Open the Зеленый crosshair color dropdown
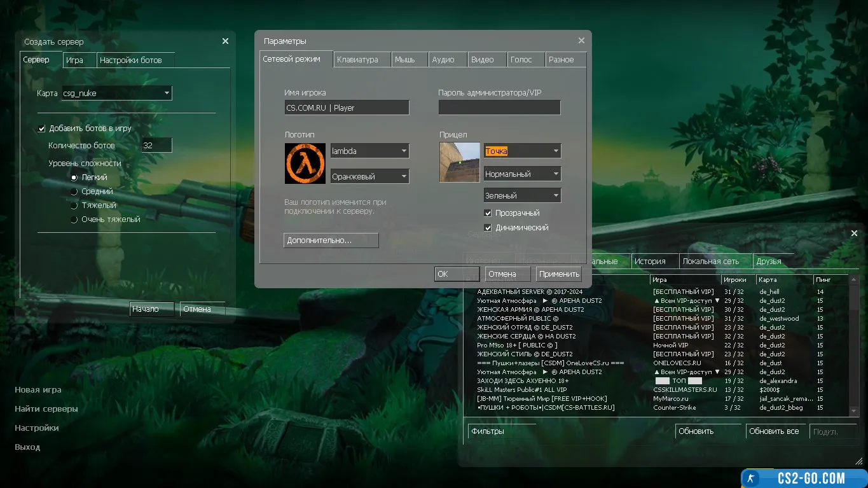Screen dimensions: 868x488 (x=522, y=196)
